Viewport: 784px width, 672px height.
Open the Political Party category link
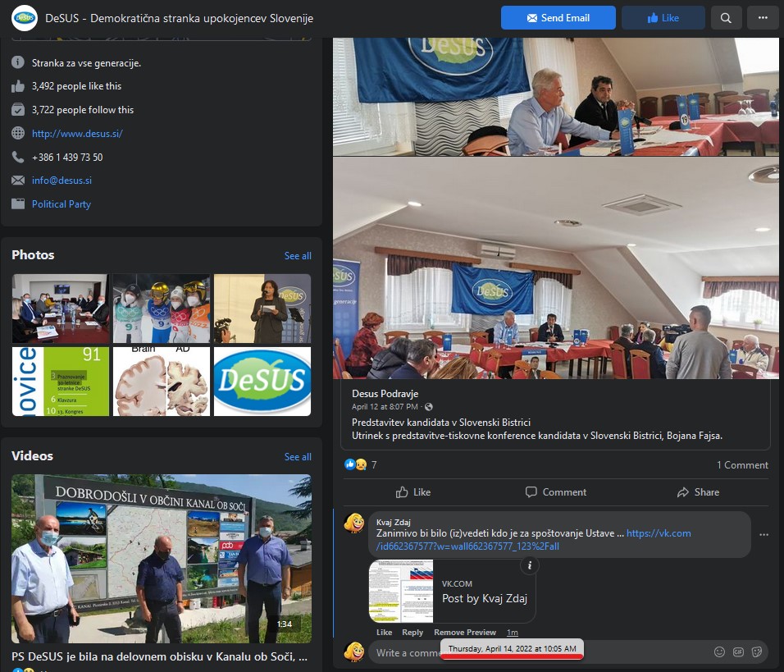(x=62, y=204)
